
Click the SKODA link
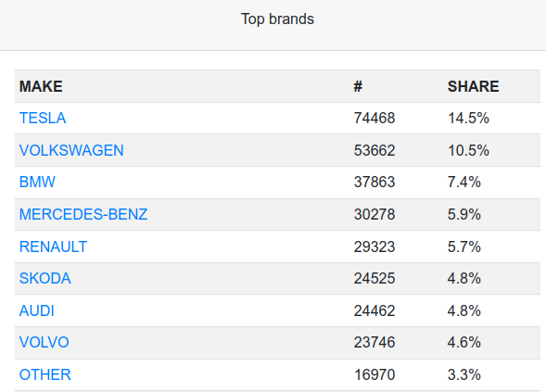pos(44,279)
